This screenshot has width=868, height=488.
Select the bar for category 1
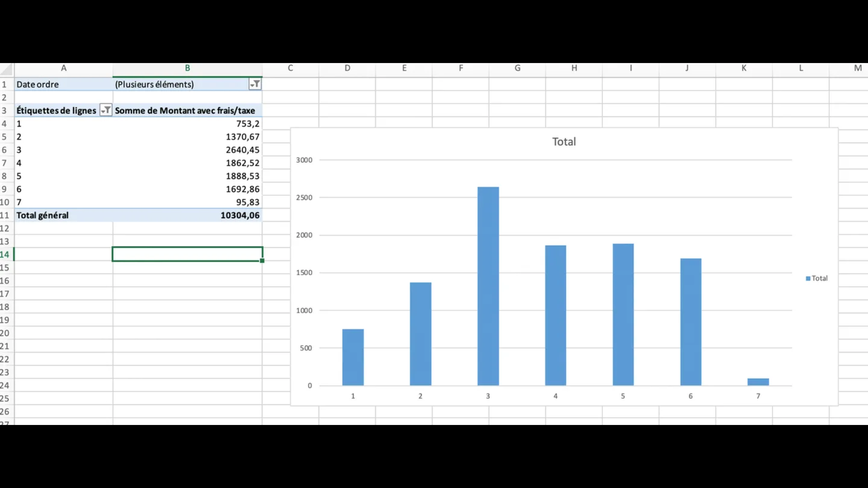(x=353, y=357)
